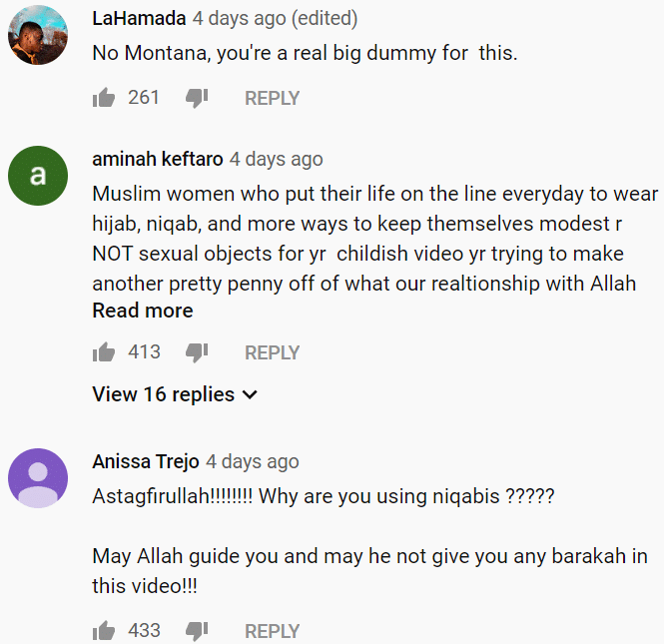Like LaHamada's comment with thumbs up

pos(104,98)
